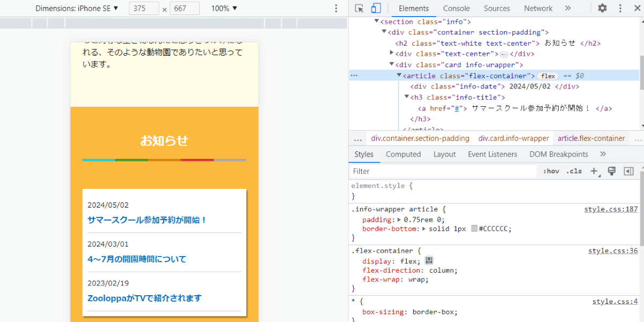Image resolution: width=644 pixels, height=322 pixels.
Task: Click the computed styles sidebar toggle icon
Action: click(628, 171)
